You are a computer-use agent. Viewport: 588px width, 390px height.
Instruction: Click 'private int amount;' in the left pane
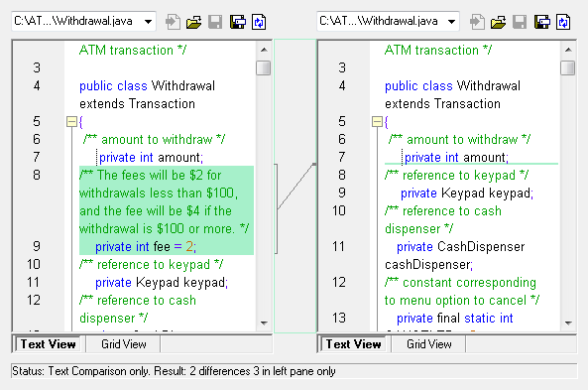click(x=151, y=157)
